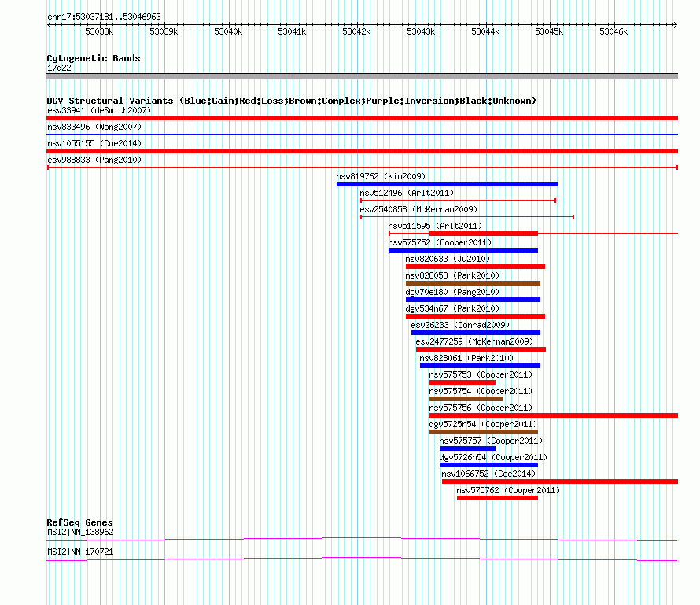Click the magenta MSI2 NM_138962 gene line

tap(362, 540)
